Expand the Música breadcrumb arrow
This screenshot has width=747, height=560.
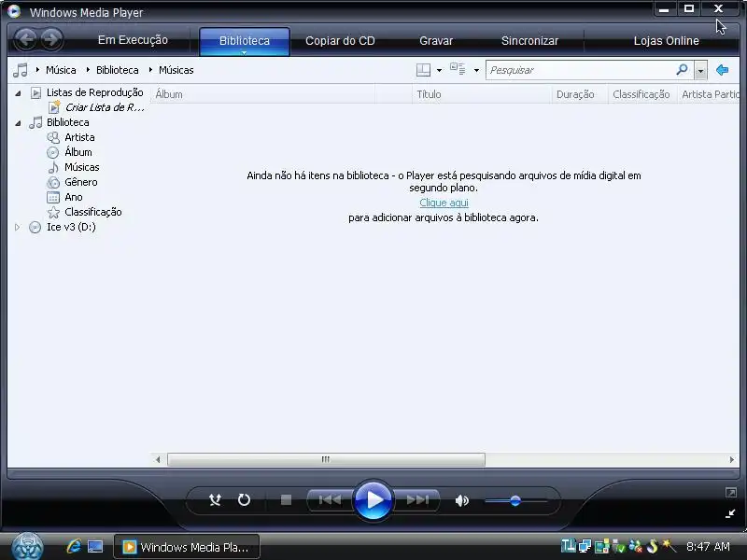tap(37, 69)
